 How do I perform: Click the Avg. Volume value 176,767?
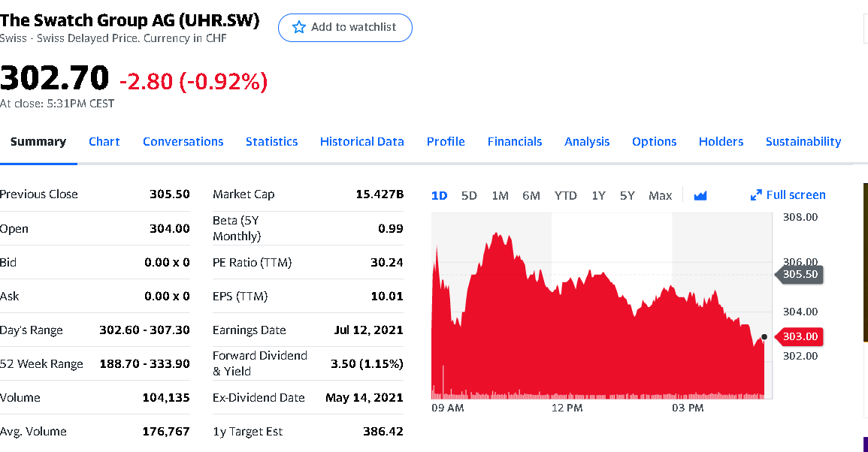point(166,432)
